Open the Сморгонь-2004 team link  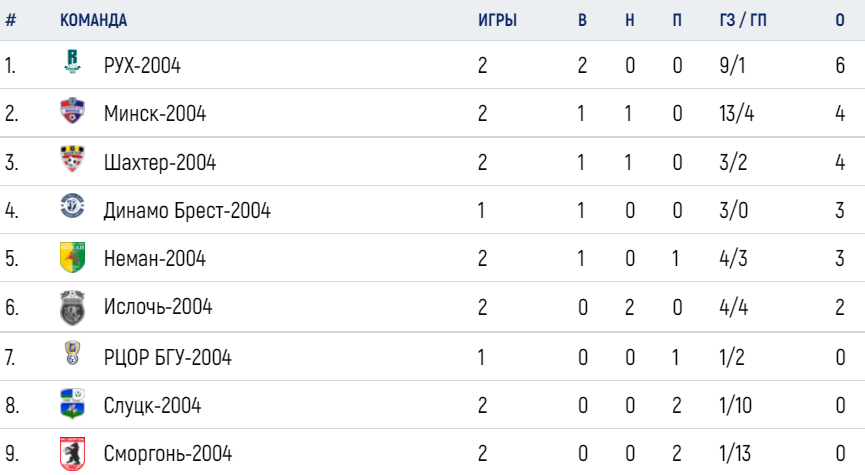(168, 453)
